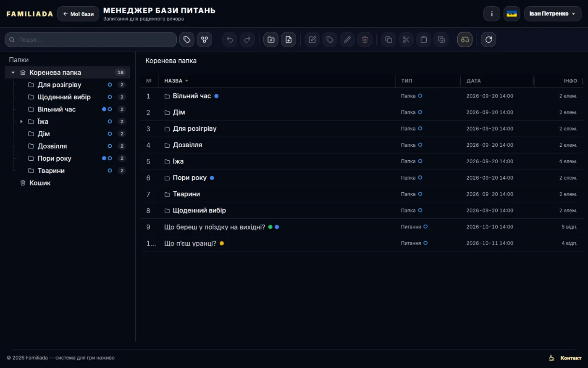
Task: Click the refresh icon in toolbar
Action: coord(488,40)
